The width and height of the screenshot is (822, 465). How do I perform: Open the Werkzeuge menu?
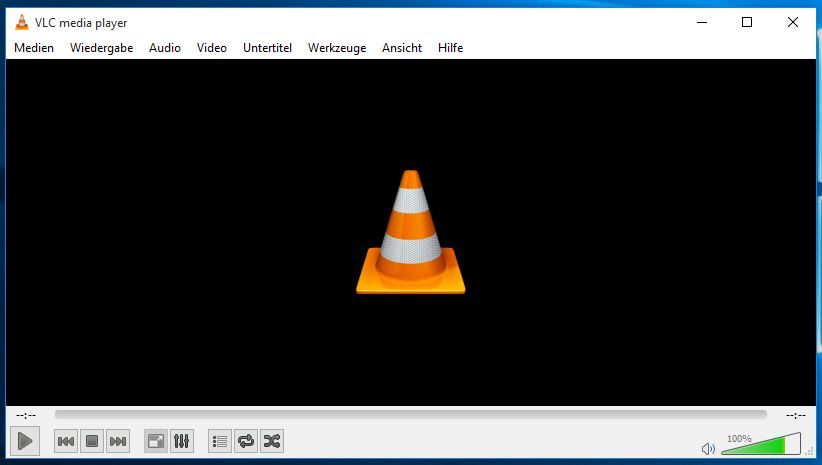pos(337,48)
